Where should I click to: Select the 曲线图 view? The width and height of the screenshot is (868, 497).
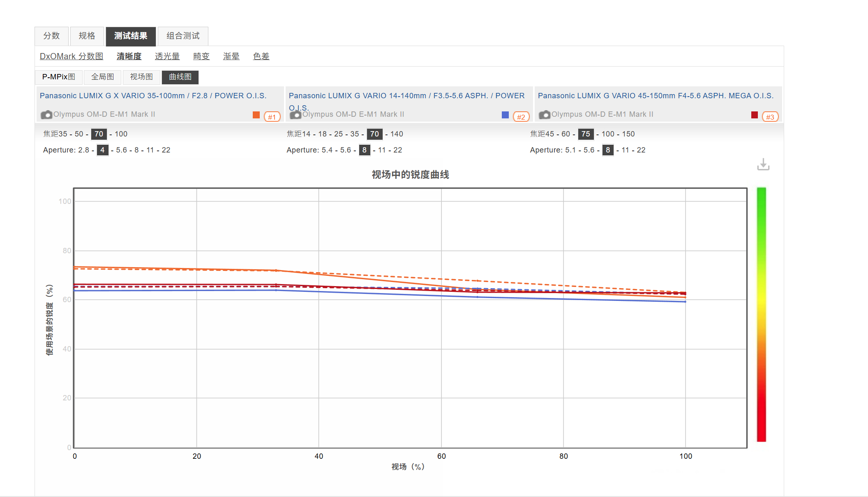[x=180, y=77]
